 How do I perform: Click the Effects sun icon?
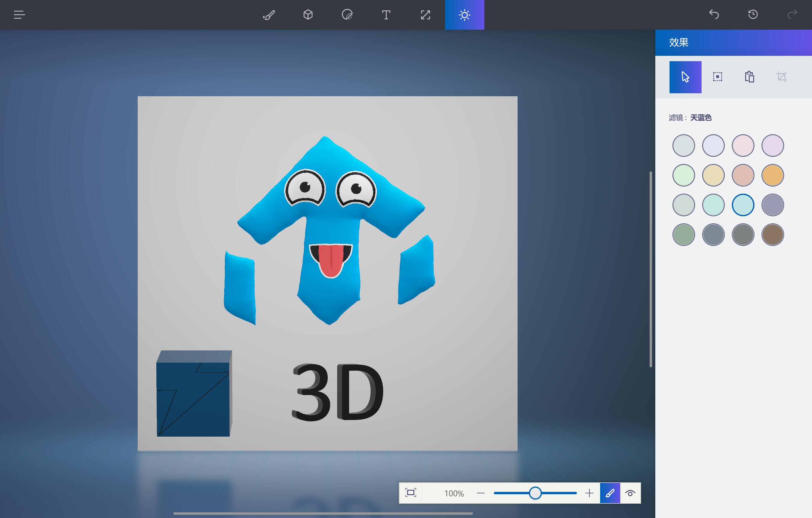464,15
